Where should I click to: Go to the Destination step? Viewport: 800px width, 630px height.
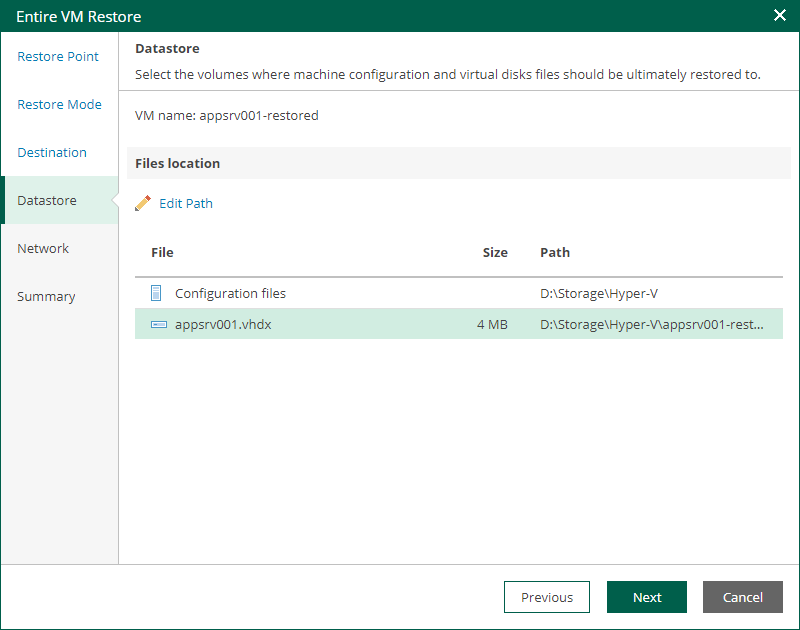tap(52, 152)
